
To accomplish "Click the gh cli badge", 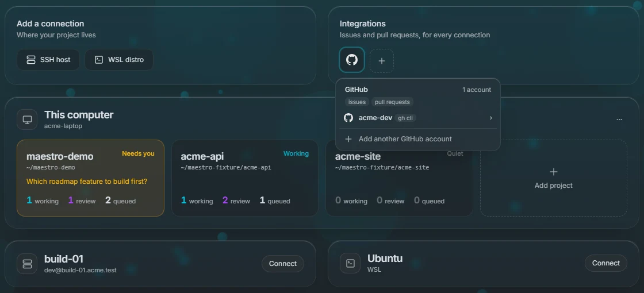I will 405,118.
